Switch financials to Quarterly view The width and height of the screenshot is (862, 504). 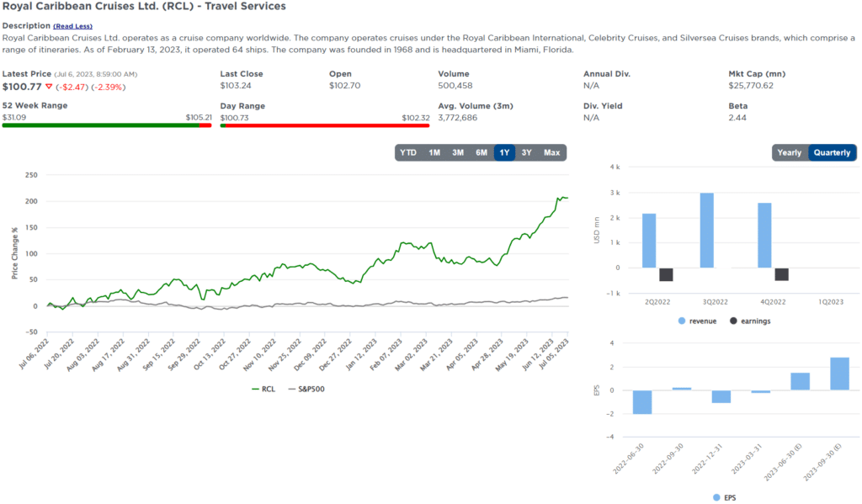pos(833,153)
